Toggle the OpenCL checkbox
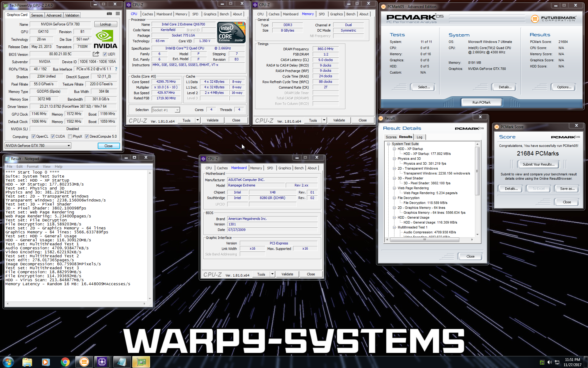 click(x=33, y=136)
